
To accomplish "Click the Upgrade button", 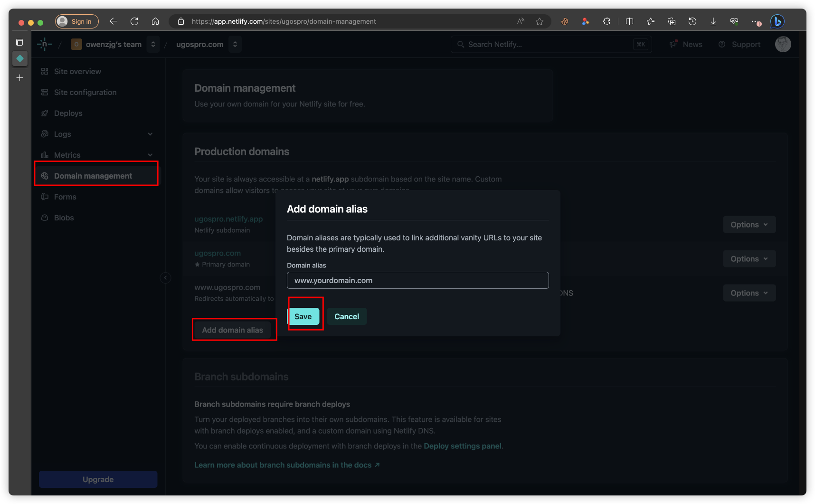I will (98, 479).
